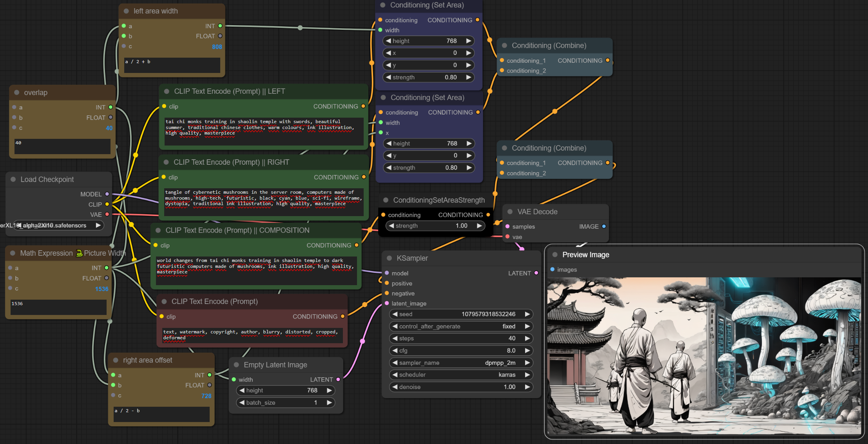Screen dimensions: 868x444
Task: Toggle collapse of the ConditioningSetAreaStrength node
Action: tap(386, 200)
